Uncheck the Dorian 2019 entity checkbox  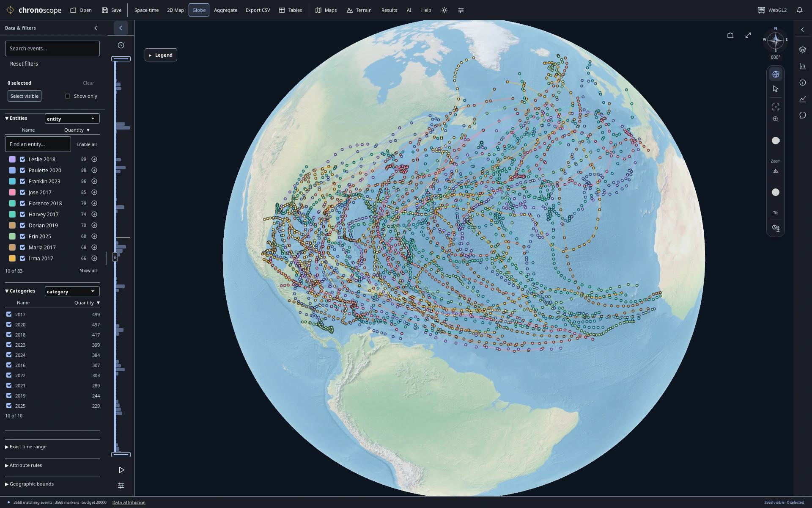[x=22, y=225]
